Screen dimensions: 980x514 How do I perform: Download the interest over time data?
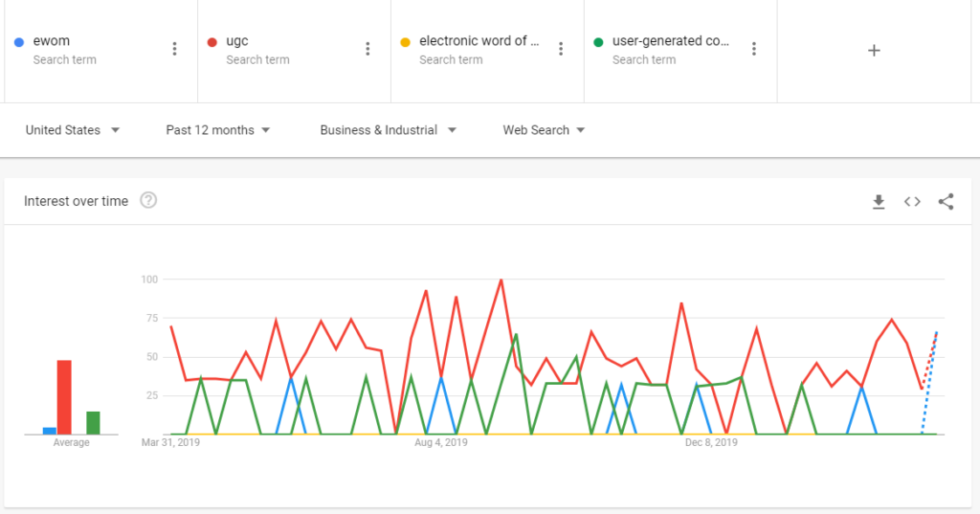[879, 201]
